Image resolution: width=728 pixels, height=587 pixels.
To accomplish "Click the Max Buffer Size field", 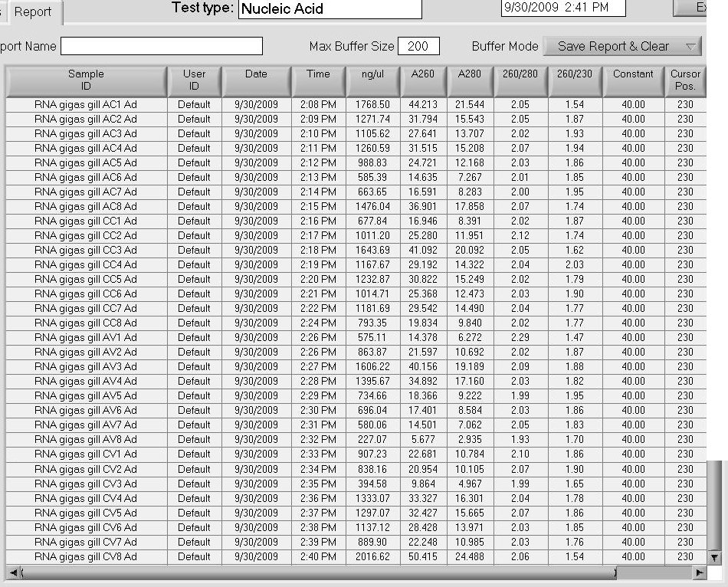I will coord(418,46).
